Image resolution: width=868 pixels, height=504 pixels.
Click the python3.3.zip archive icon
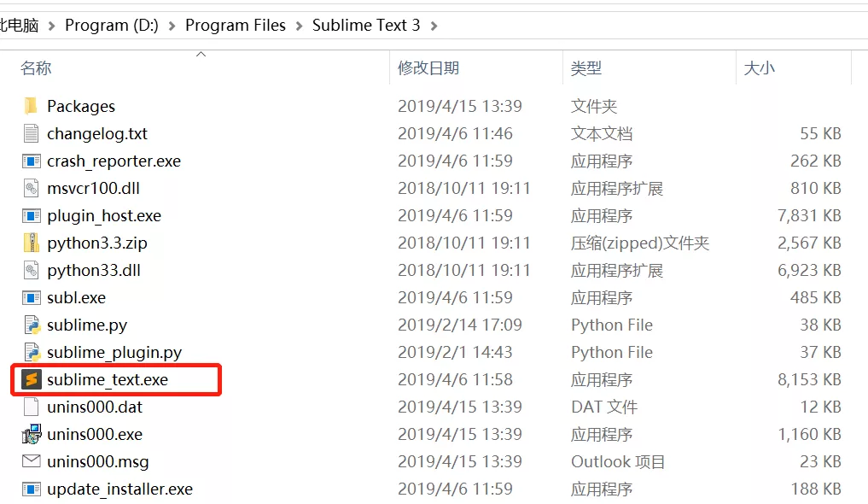[31, 243]
